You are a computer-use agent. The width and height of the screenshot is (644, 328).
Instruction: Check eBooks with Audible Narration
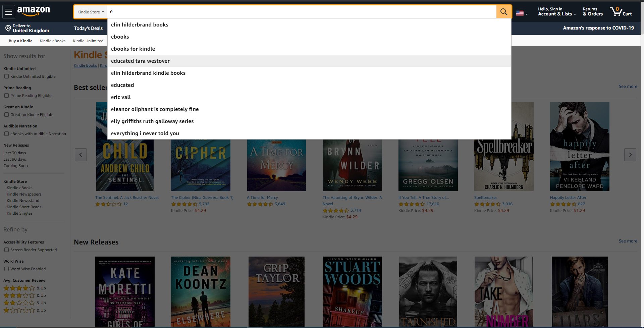tap(6, 134)
